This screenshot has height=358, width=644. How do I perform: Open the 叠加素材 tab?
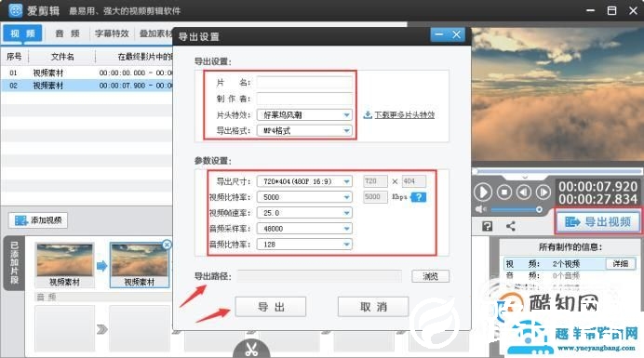point(155,33)
